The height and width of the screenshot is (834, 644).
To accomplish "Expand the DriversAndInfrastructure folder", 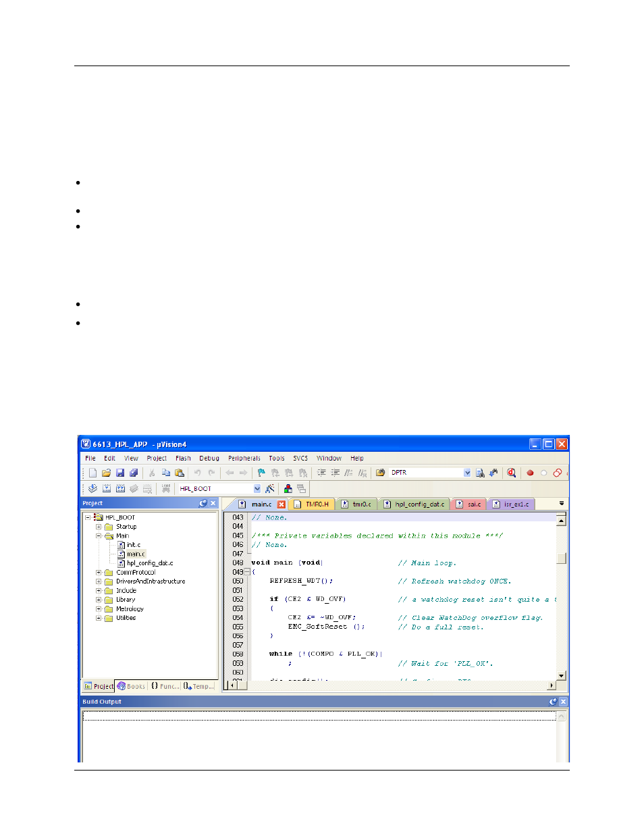I will (99, 581).
